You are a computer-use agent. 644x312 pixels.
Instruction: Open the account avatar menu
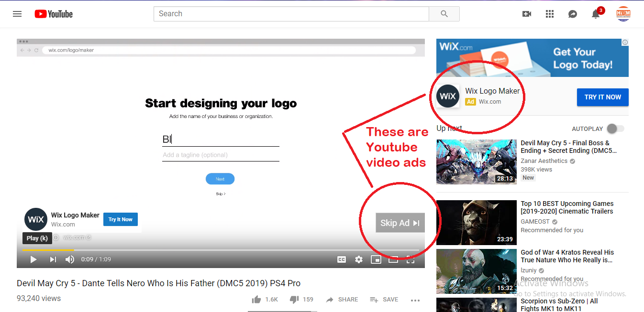coord(623,14)
